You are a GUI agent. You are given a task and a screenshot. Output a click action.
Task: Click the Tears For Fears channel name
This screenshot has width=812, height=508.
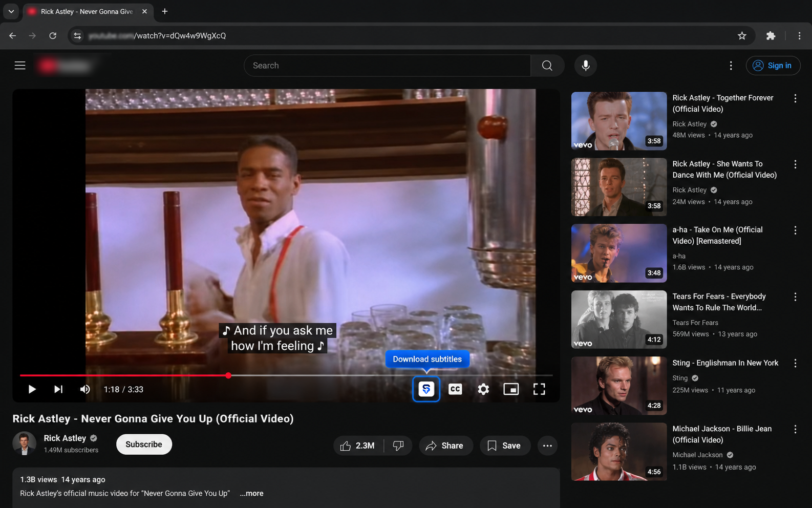[x=695, y=323]
